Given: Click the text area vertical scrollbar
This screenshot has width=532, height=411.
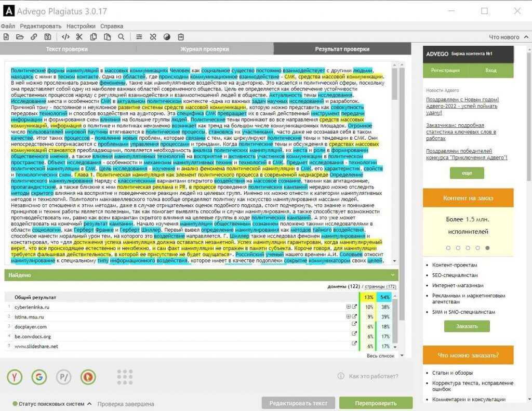Looking at the screenshot, I should [x=394, y=156].
